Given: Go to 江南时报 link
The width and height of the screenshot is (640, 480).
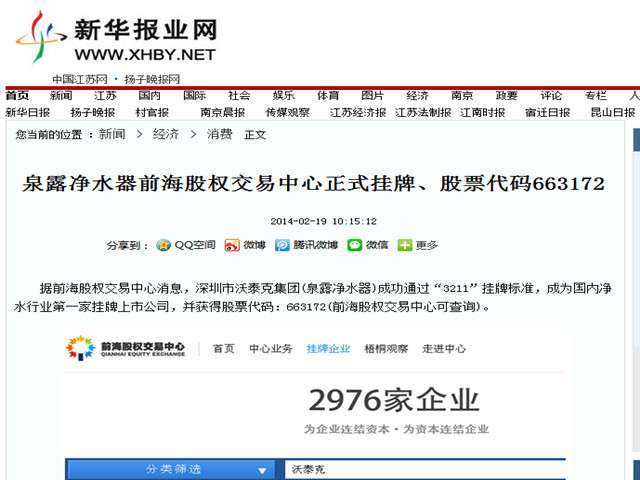Looking at the screenshot, I should click(483, 112).
